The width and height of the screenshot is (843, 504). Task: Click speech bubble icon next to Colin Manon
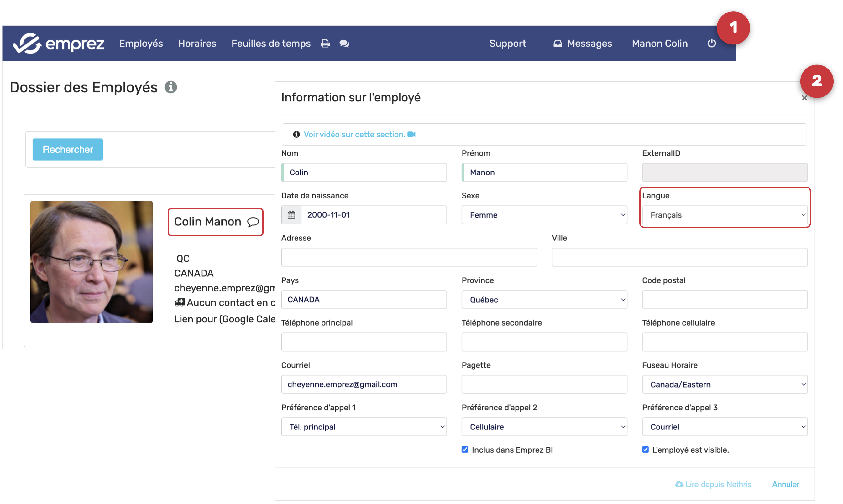click(x=253, y=222)
